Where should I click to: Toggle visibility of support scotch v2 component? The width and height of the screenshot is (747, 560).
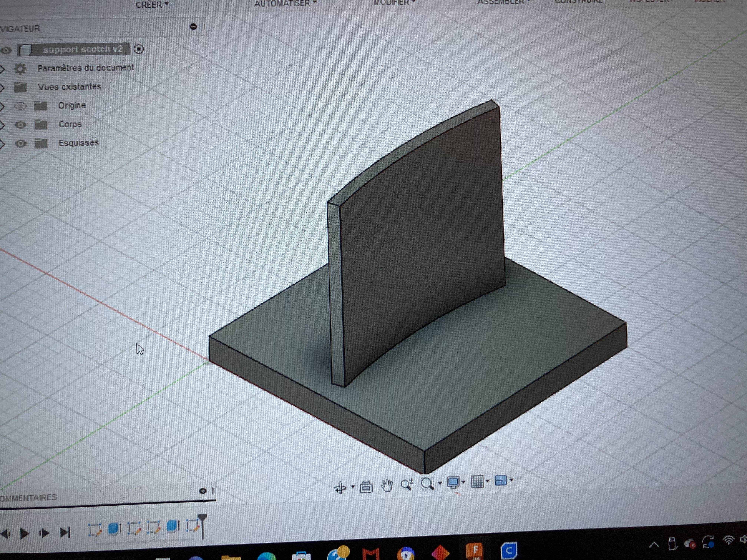pos(6,51)
